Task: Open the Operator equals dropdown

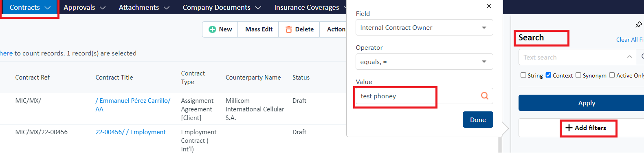Action: point(424,62)
